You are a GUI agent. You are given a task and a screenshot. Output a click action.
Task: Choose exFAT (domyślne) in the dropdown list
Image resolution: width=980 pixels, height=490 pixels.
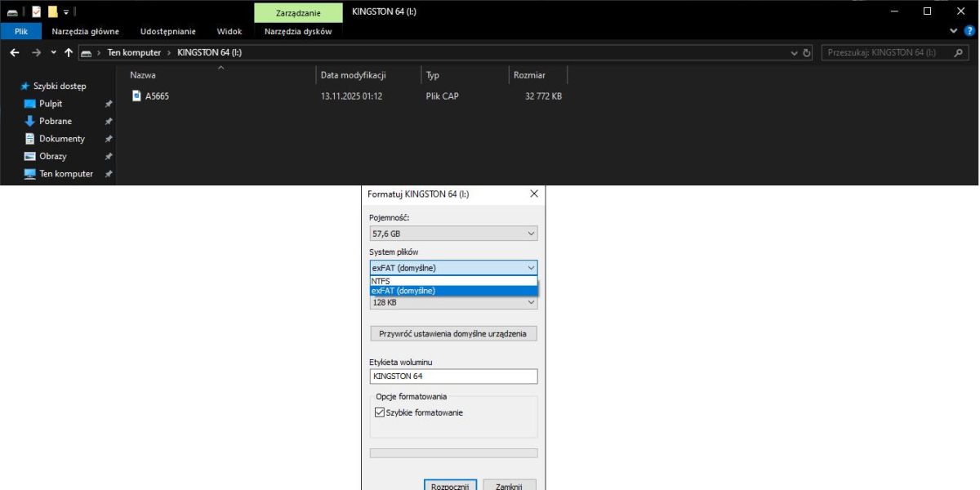click(453, 291)
